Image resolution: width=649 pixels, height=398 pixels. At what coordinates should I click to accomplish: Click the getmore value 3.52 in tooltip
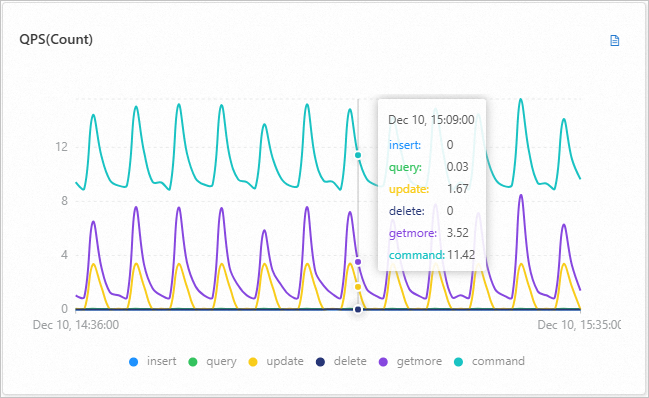pyautogui.click(x=458, y=233)
